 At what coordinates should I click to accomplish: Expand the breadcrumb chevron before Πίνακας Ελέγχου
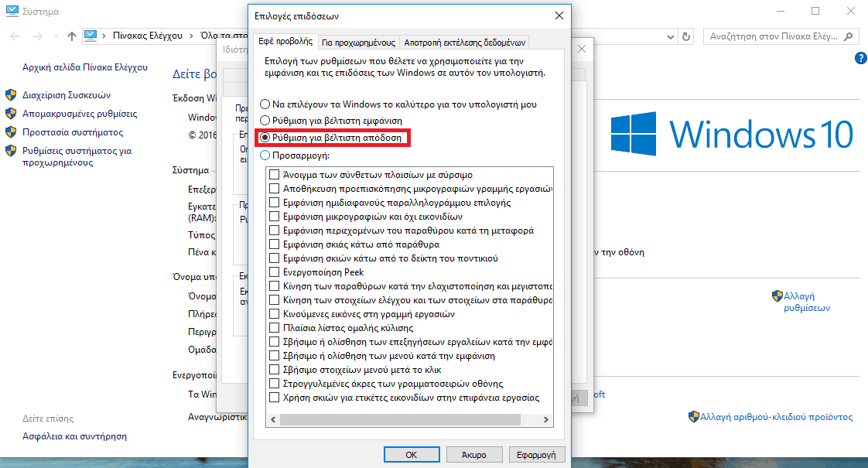point(104,36)
